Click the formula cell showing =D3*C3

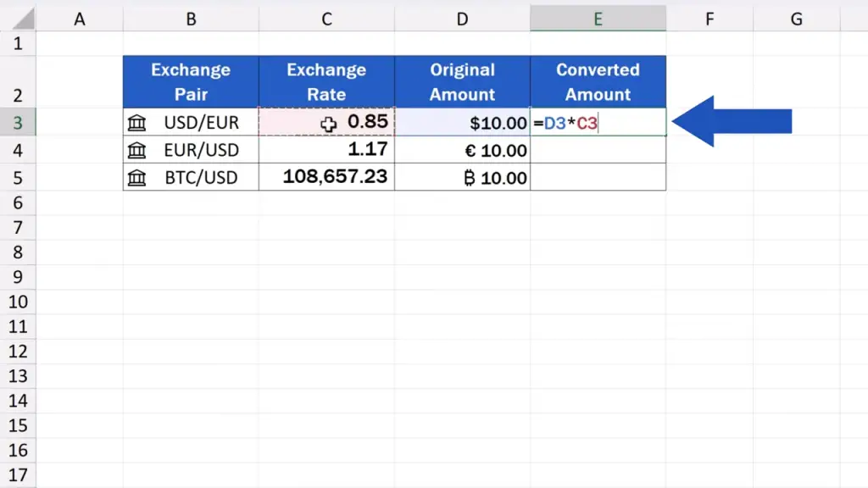(598, 123)
